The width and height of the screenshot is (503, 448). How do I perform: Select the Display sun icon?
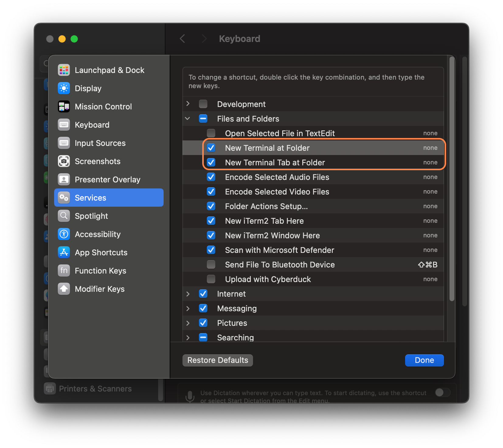(64, 88)
